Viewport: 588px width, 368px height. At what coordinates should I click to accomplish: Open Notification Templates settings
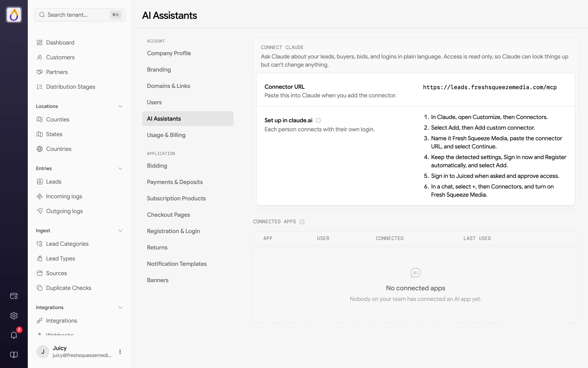(188, 264)
